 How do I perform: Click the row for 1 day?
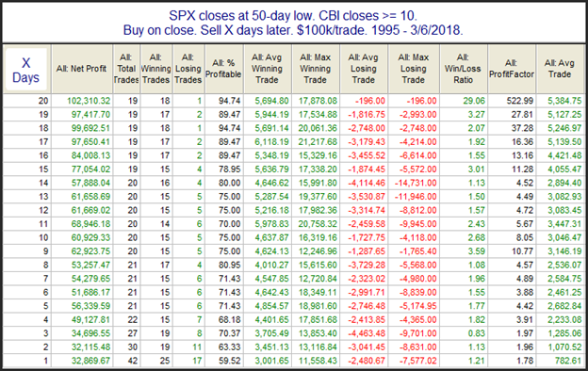(293, 361)
